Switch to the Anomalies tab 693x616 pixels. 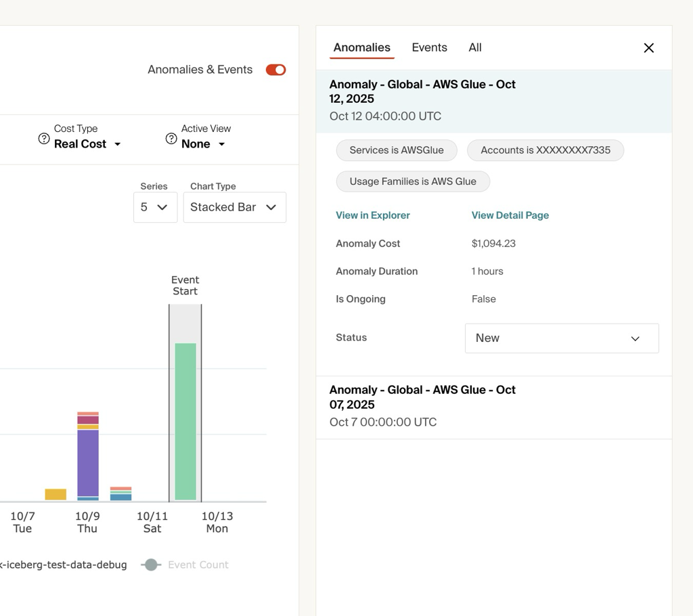tap(361, 47)
